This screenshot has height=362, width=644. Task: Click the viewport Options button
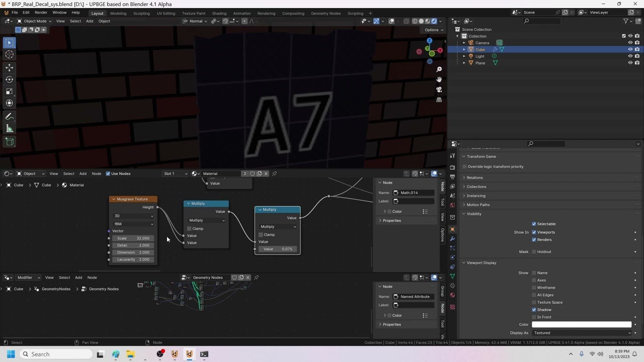click(x=433, y=30)
